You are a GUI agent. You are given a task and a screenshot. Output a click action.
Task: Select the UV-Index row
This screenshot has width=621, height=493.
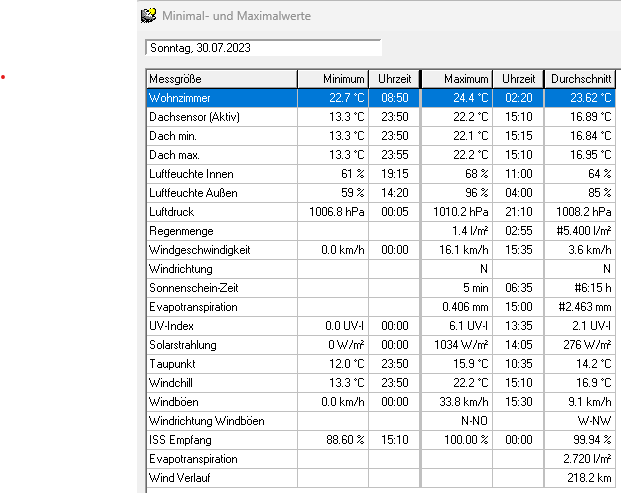(221, 326)
